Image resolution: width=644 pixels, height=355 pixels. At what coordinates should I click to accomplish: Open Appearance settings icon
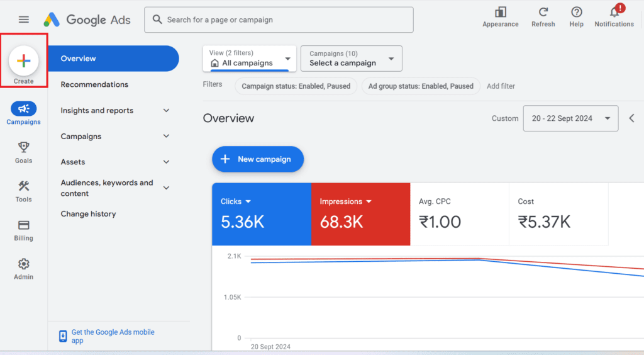(501, 13)
